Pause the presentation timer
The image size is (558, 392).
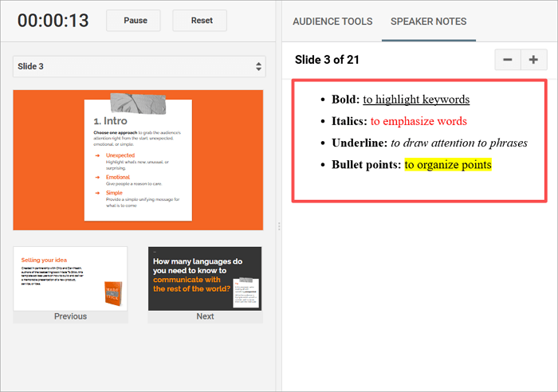point(133,21)
